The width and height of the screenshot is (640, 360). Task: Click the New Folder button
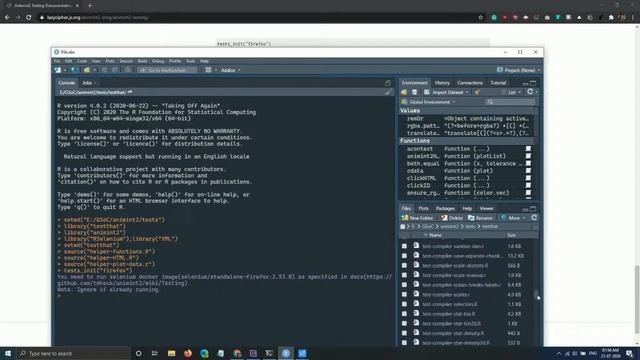click(418, 218)
